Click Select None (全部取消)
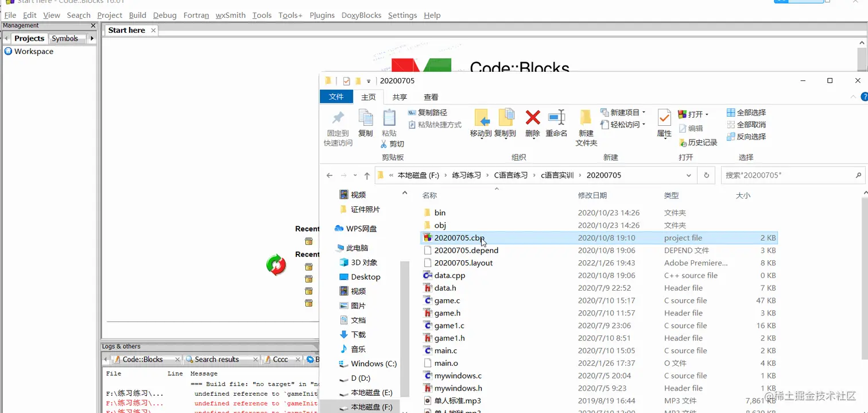The height and width of the screenshot is (413, 868). tap(746, 125)
